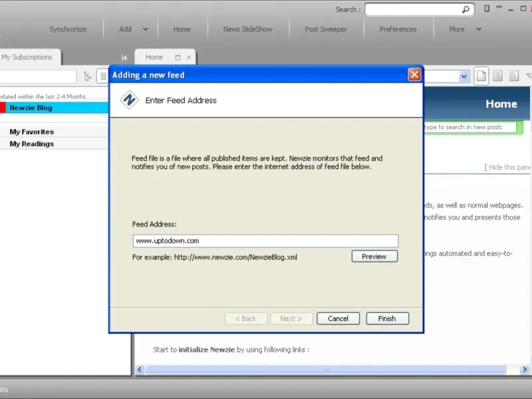Click the disabled Back button
The height and width of the screenshot is (399, 532).
(246, 319)
